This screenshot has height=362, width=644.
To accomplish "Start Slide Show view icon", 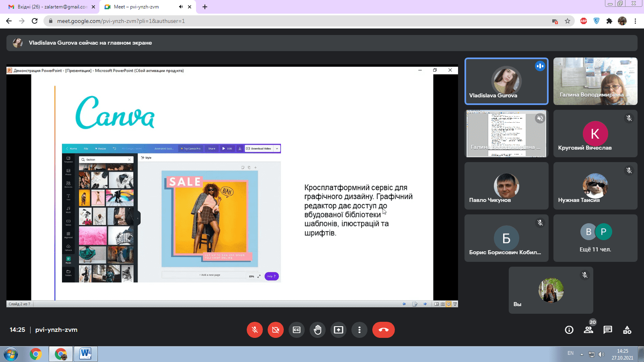I will (455, 304).
